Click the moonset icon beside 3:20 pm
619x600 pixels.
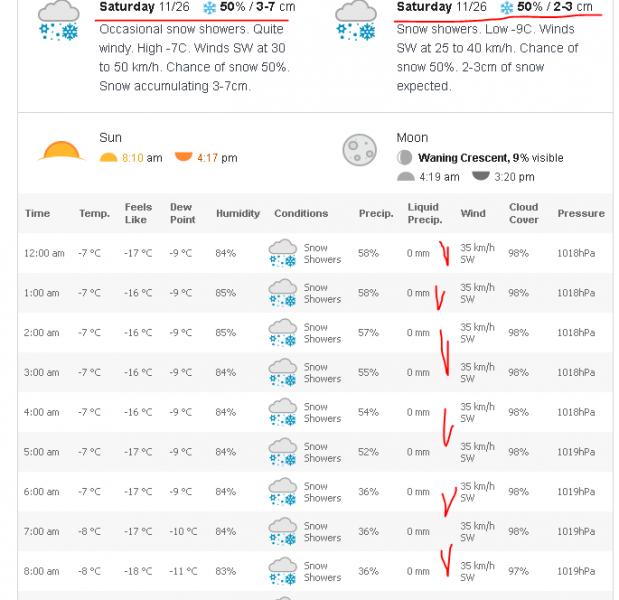[x=481, y=176]
